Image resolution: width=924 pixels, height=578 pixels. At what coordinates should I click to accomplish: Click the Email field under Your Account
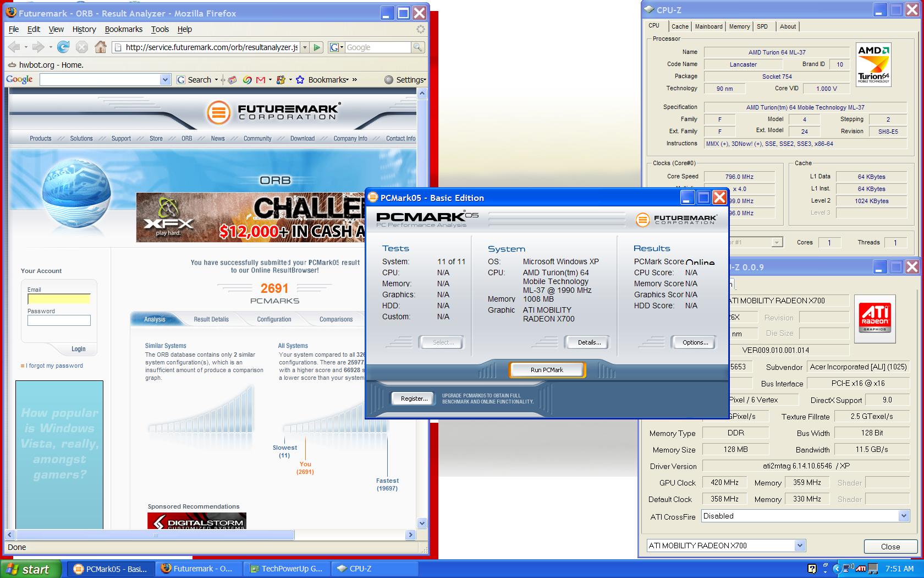pyautogui.click(x=59, y=299)
